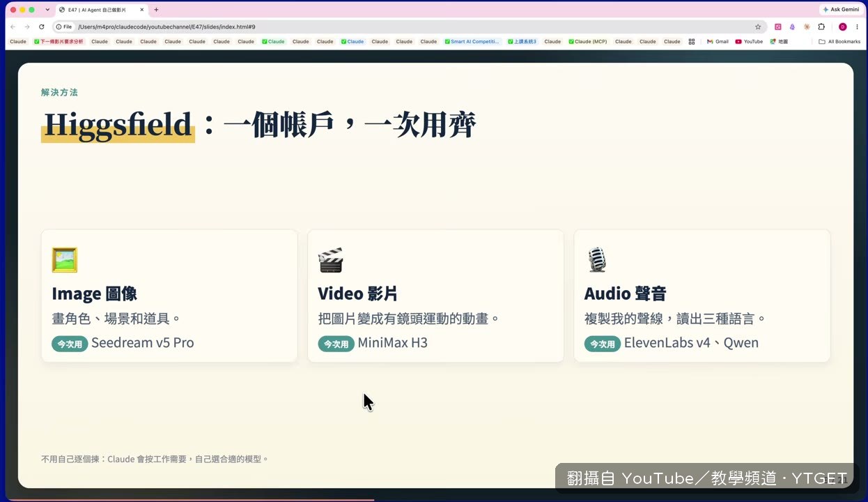Screen dimensions: 868x502
Task: Open the purple extension icon in toolbar
Action: [x=792, y=26]
